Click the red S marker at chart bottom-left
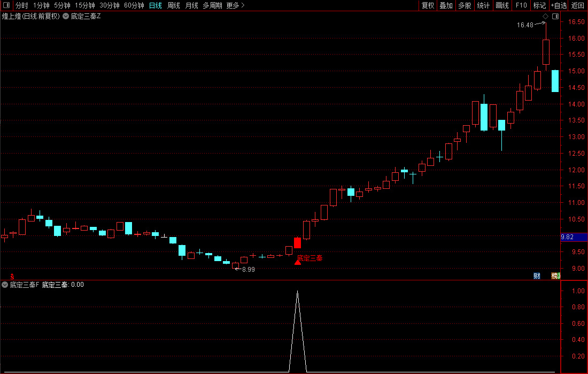 (12, 277)
